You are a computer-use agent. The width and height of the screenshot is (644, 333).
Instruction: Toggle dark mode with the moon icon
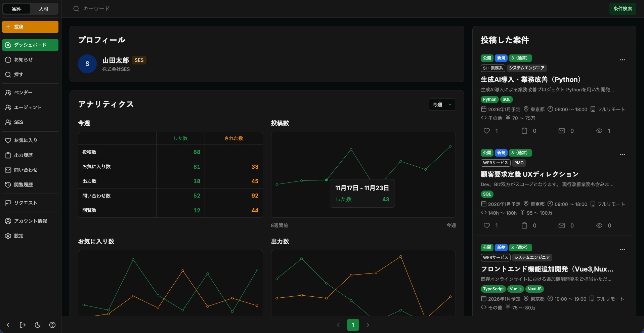[x=38, y=325]
